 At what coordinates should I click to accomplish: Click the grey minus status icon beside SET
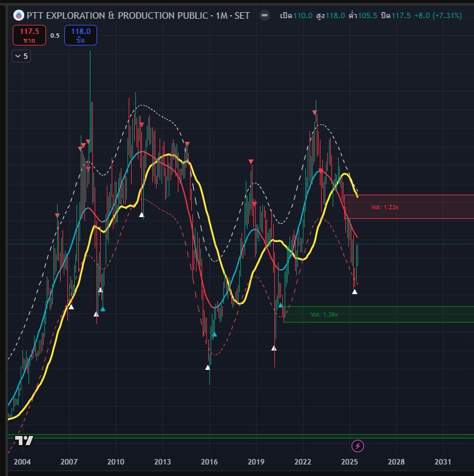click(x=265, y=15)
